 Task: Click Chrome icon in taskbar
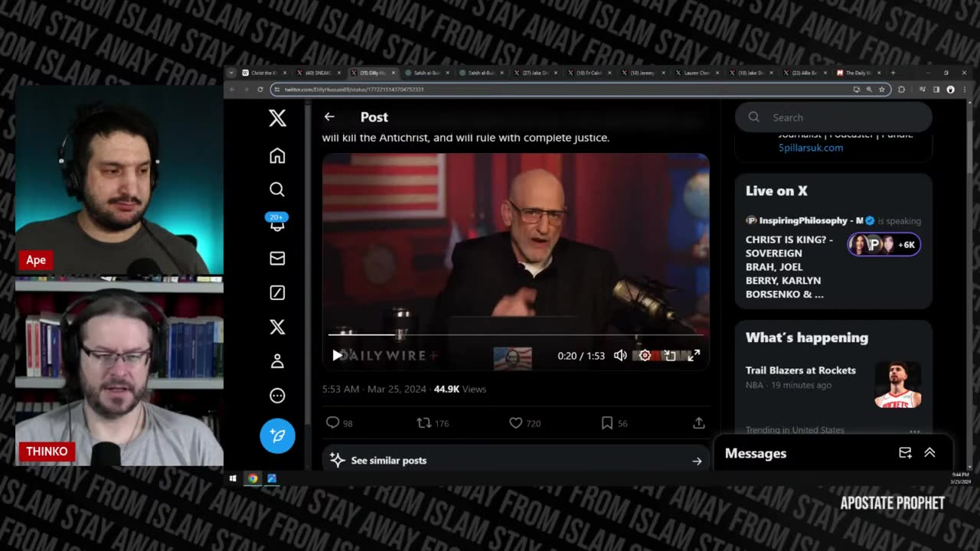(x=253, y=478)
